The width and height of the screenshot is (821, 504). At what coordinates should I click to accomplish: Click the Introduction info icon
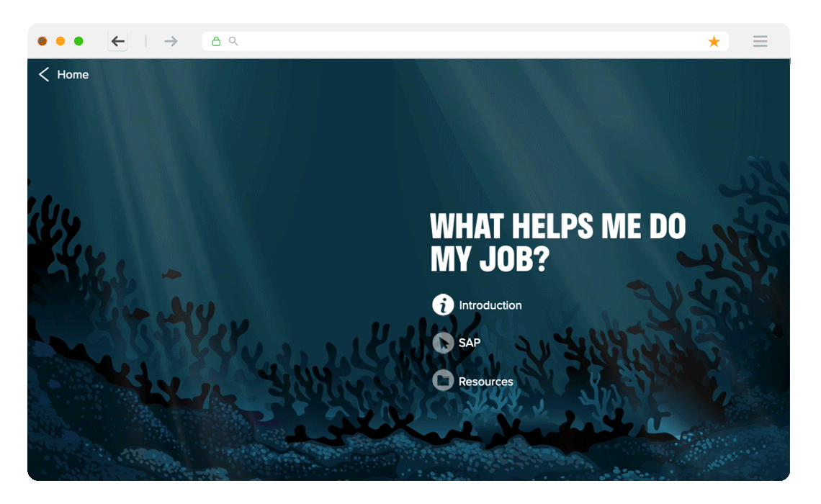[x=443, y=305]
